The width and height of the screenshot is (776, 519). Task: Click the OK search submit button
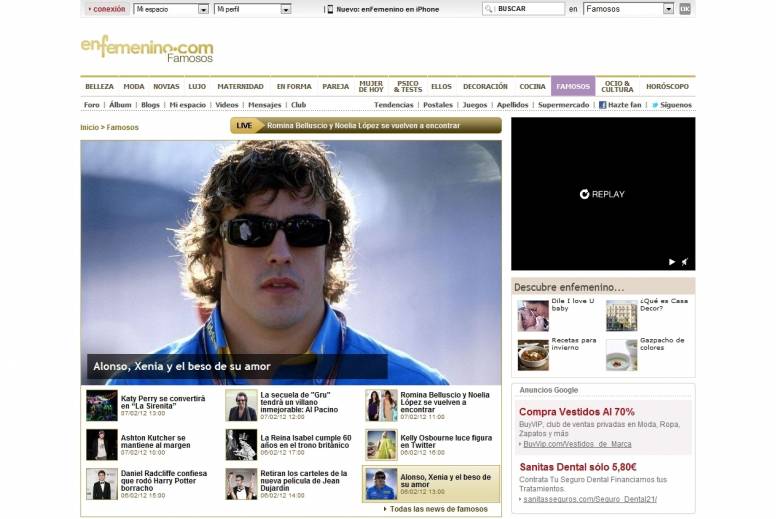click(x=685, y=9)
